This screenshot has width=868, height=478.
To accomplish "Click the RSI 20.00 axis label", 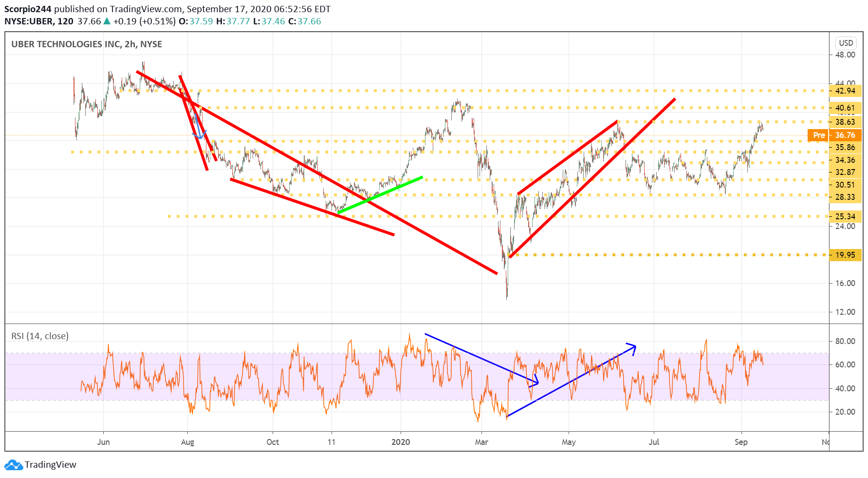I will click(845, 412).
